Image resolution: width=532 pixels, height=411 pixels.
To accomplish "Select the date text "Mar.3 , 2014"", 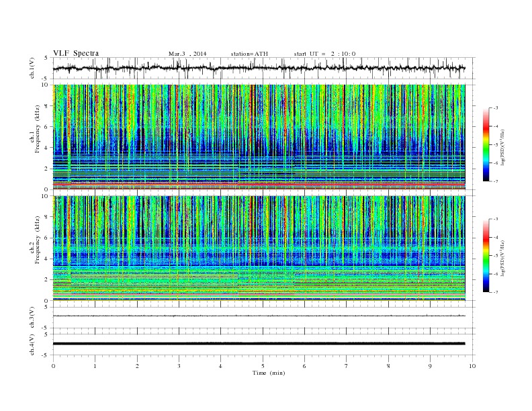I will (187, 54).
